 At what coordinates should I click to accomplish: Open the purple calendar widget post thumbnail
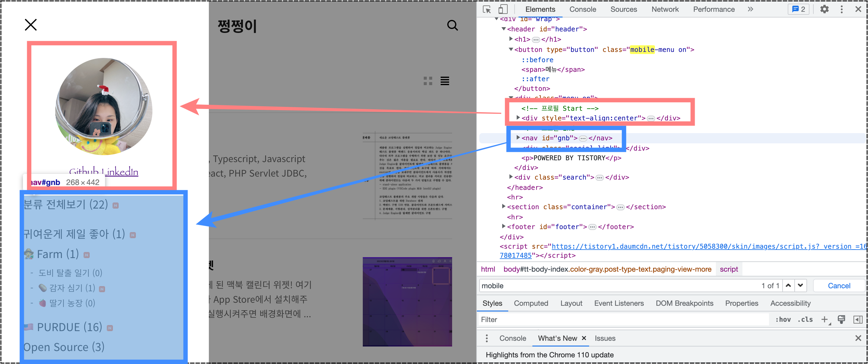pyautogui.click(x=407, y=302)
